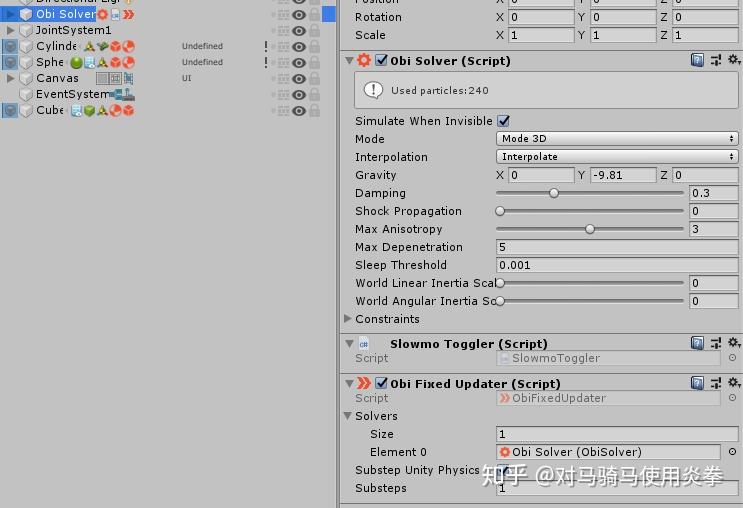Select EventSystem in the hierarchy
Screen dimensions: 743x508
coord(72,94)
